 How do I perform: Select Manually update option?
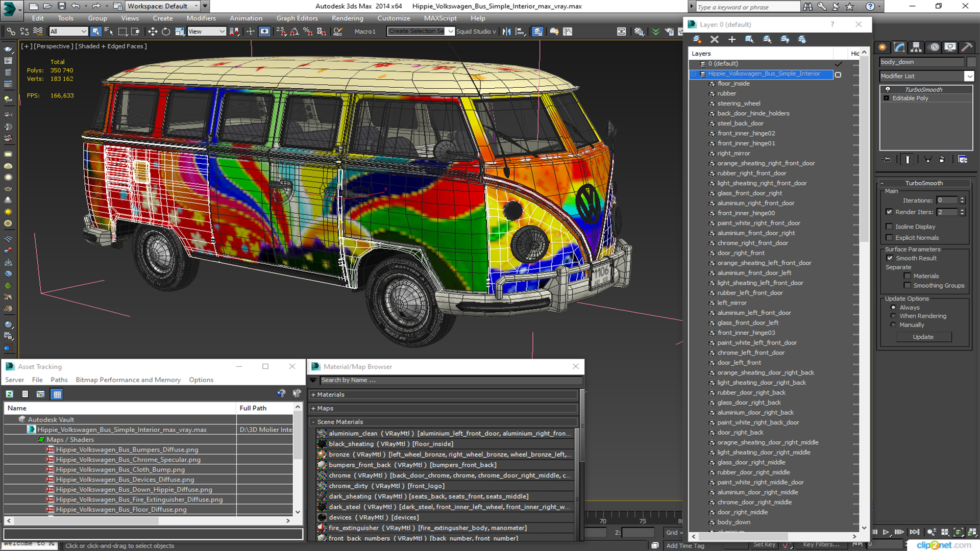point(893,325)
